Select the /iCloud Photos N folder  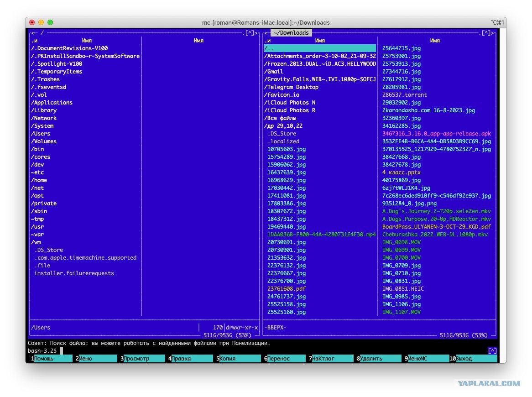click(290, 103)
